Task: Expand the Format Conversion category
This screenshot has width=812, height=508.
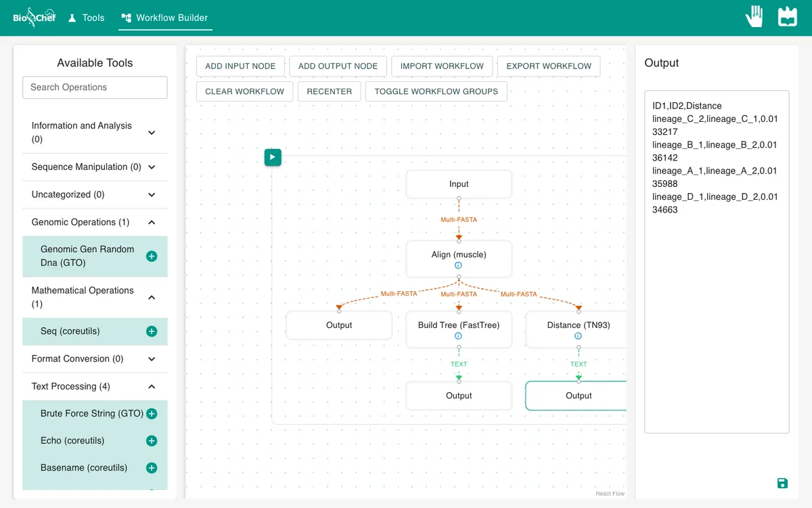Action: pos(95,359)
